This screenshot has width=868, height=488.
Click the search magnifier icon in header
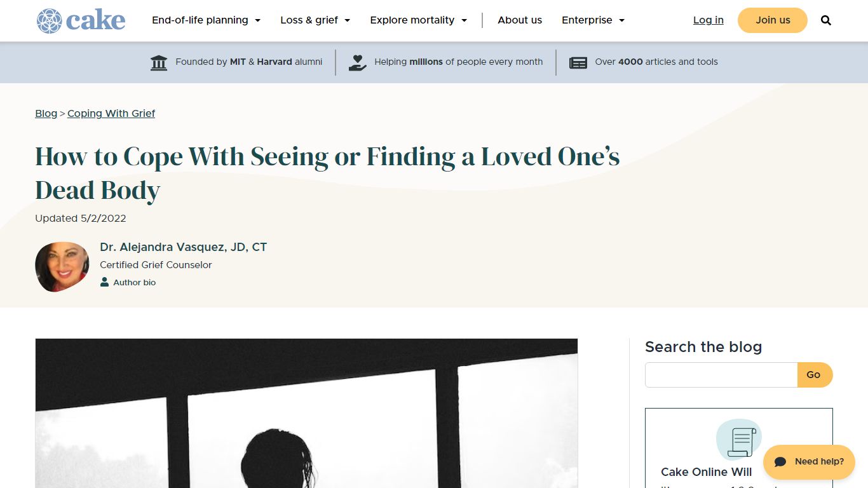[x=826, y=20]
